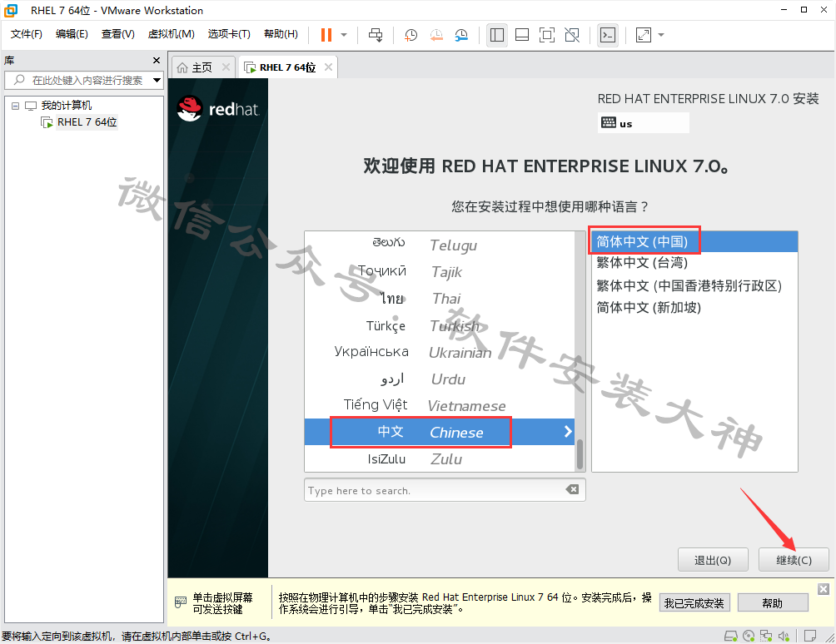Screen dimensions: 836x644
Task: Click the 退出(Q) quit button
Action: pos(713,560)
